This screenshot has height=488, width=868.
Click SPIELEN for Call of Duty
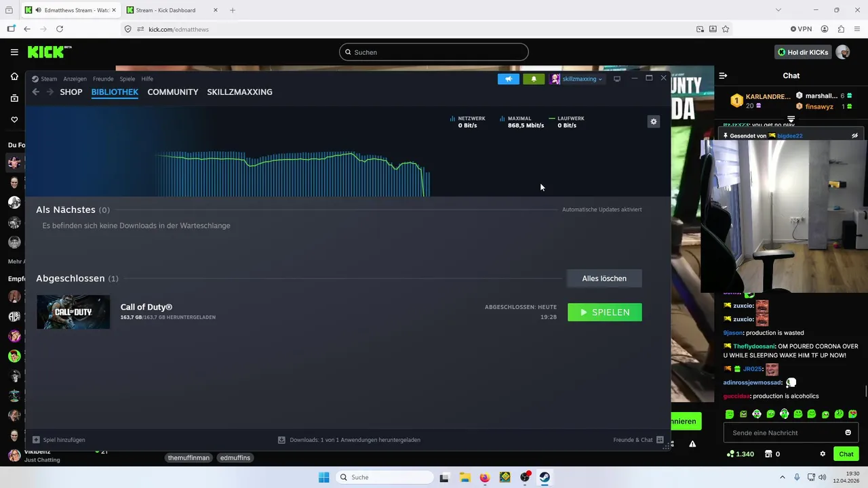coord(605,312)
